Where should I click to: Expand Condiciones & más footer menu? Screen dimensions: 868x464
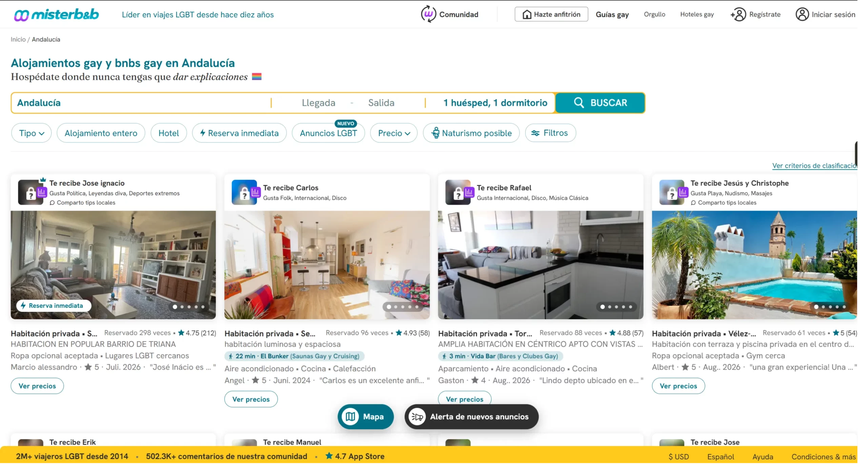(x=823, y=457)
